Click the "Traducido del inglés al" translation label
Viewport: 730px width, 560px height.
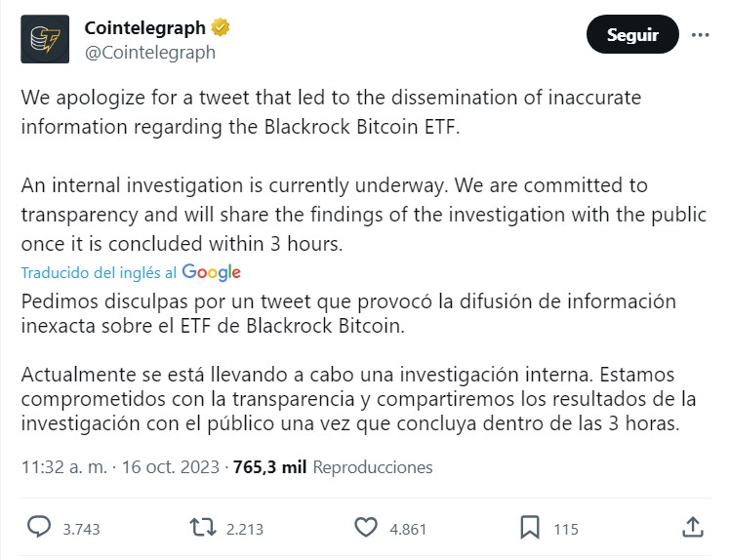point(99,272)
